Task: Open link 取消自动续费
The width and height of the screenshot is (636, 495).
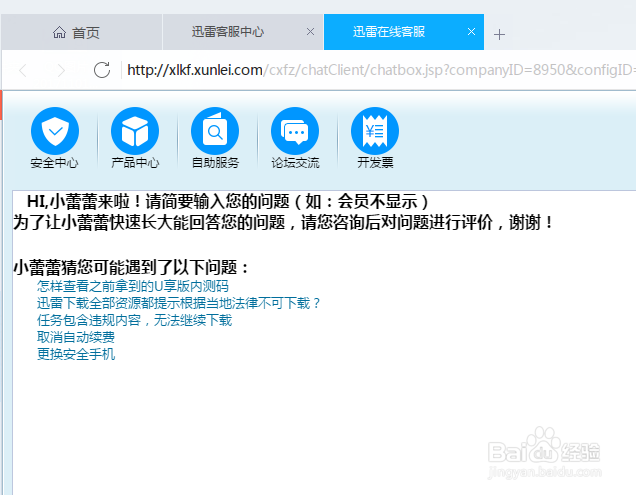Action: [76, 337]
